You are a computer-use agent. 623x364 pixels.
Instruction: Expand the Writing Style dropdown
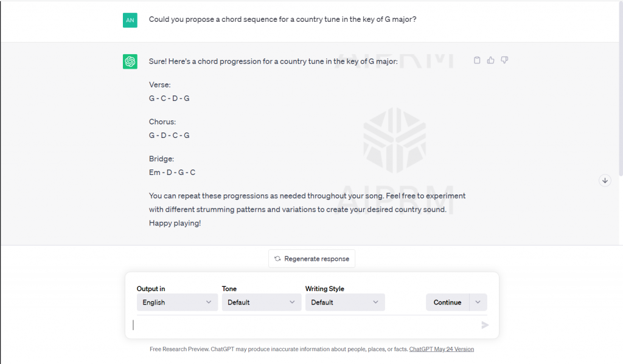coord(344,302)
